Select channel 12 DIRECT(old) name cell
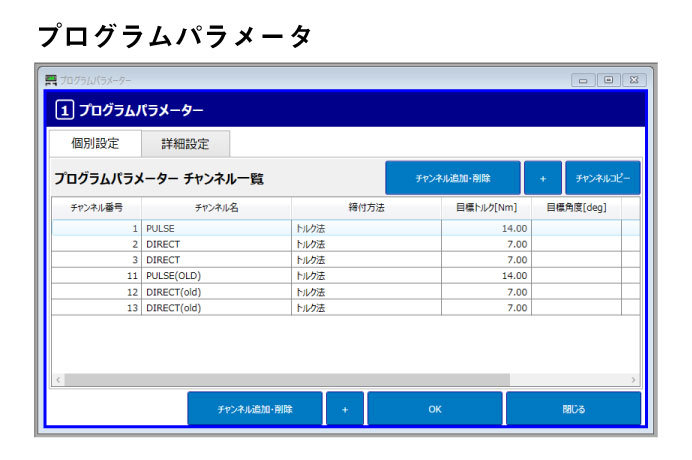The width and height of the screenshot is (692, 460). tap(216, 292)
